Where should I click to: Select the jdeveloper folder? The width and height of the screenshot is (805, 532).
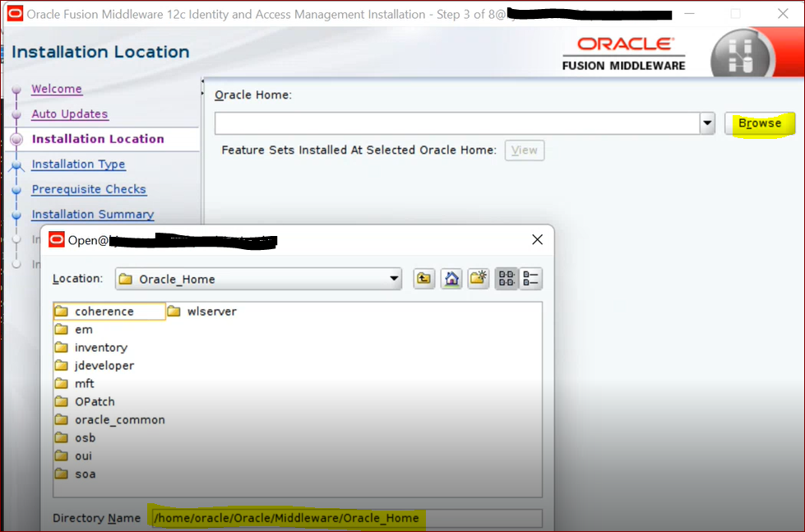95,366
